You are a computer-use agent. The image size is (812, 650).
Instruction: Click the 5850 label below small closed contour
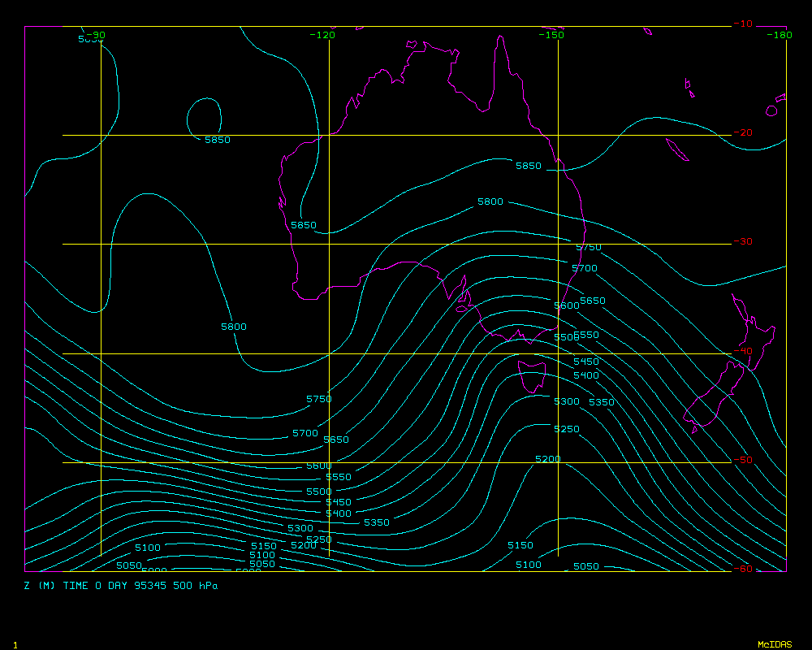[217, 140]
